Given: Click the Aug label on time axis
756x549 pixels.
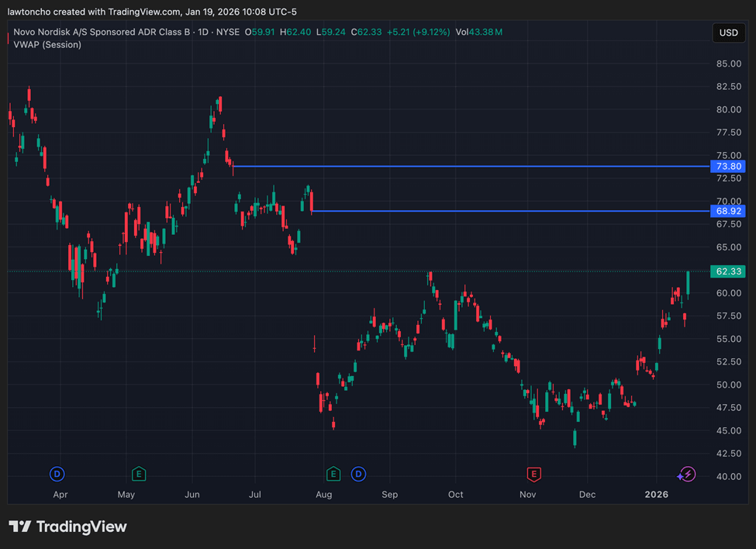Looking at the screenshot, I should coord(323,495).
